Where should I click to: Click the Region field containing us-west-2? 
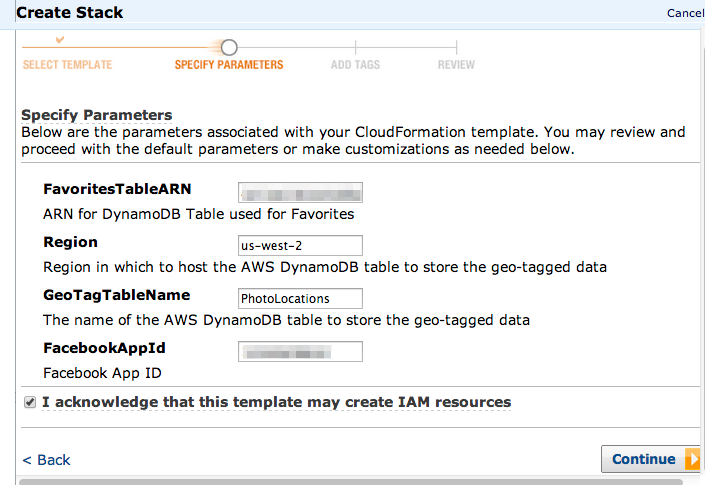(x=300, y=245)
